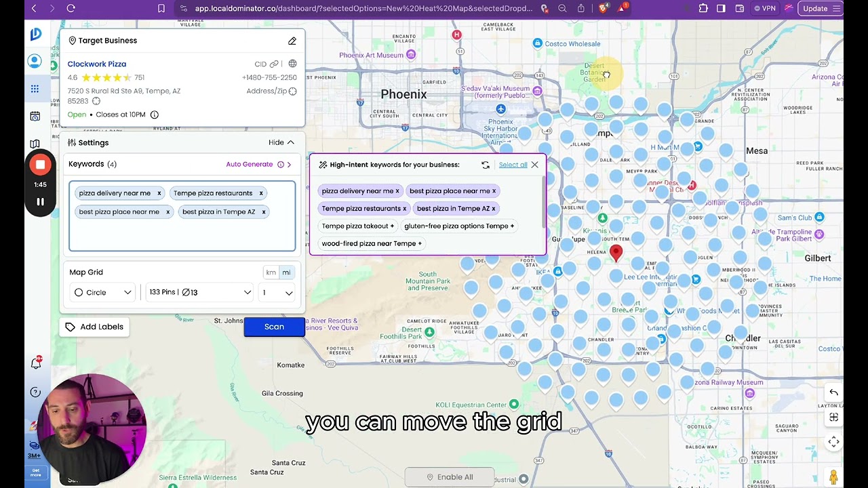The width and height of the screenshot is (868, 488).
Task: Reload the browser page
Action: coord(71,8)
